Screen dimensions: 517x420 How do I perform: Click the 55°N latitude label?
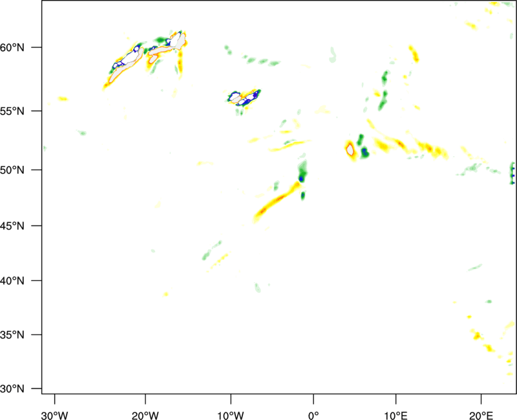click(x=12, y=111)
